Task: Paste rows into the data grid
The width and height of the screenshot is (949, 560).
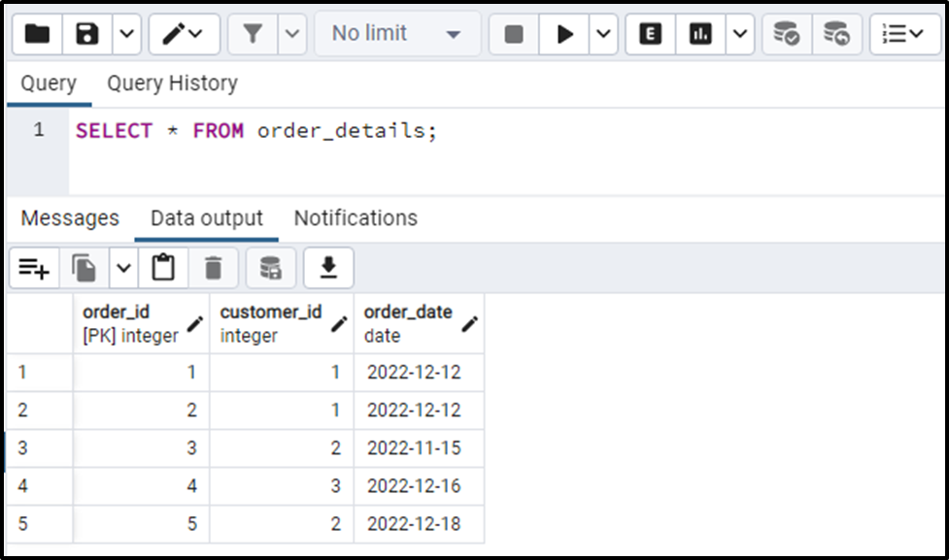Action: (162, 268)
